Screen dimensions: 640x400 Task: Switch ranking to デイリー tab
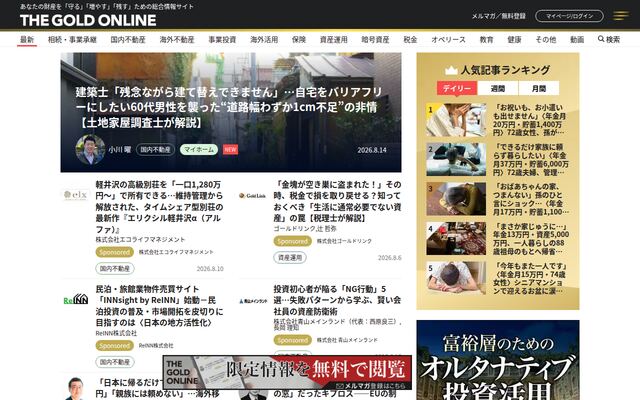457,88
